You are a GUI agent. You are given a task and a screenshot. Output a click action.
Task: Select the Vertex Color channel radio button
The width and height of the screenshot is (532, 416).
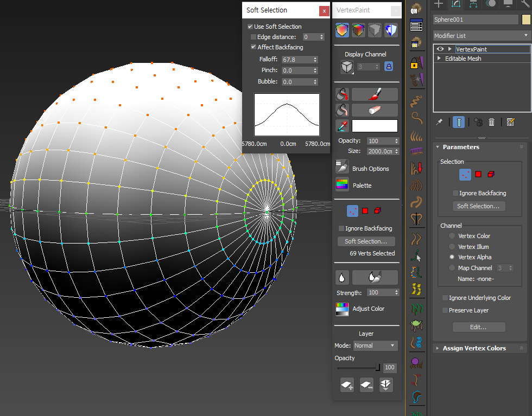pyautogui.click(x=452, y=236)
